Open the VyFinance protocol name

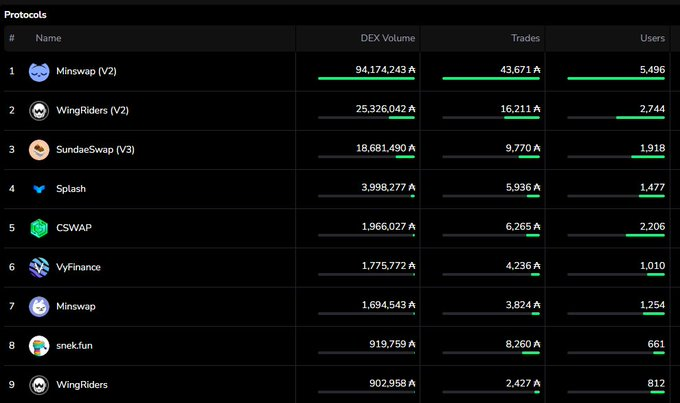pyautogui.click(x=78, y=267)
